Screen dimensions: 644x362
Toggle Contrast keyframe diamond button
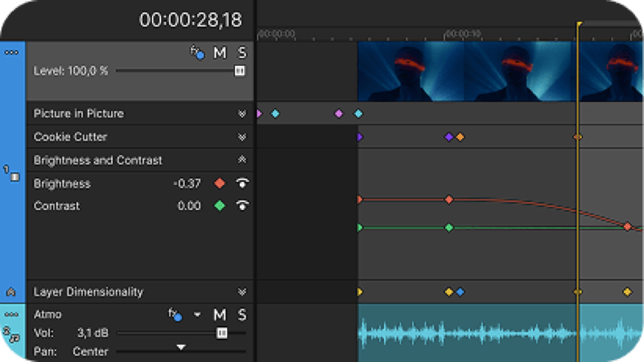click(220, 206)
